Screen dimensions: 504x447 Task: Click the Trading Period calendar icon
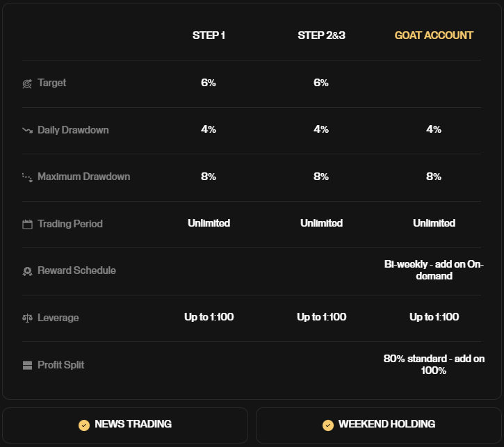pos(27,225)
